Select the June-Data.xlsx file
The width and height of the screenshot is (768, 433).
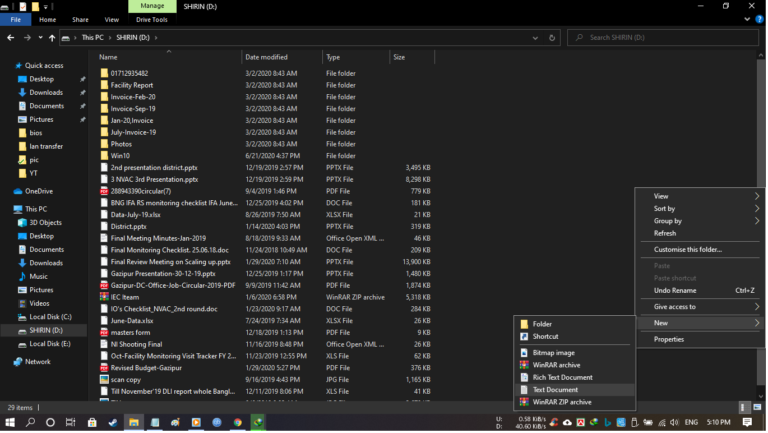coord(132,321)
